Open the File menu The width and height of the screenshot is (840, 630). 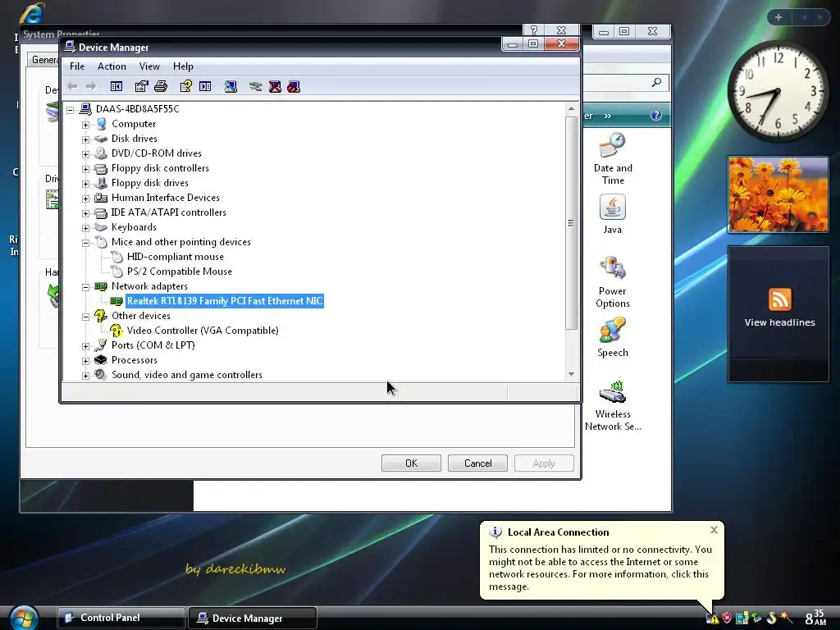(77, 66)
